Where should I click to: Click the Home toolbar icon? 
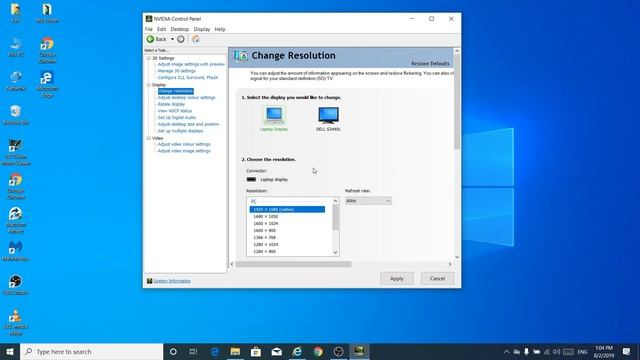tap(196, 39)
